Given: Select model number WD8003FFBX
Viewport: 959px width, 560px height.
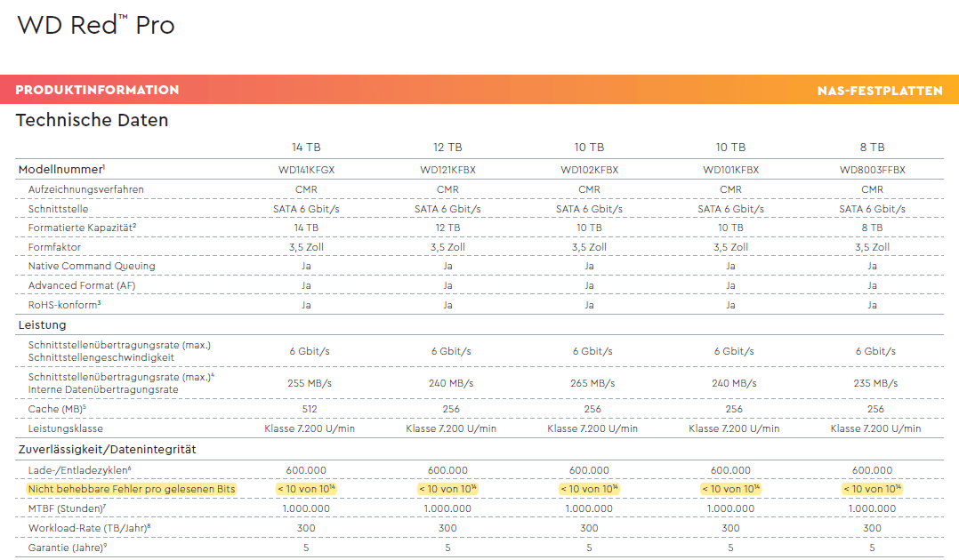Looking at the screenshot, I should point(872,170).
